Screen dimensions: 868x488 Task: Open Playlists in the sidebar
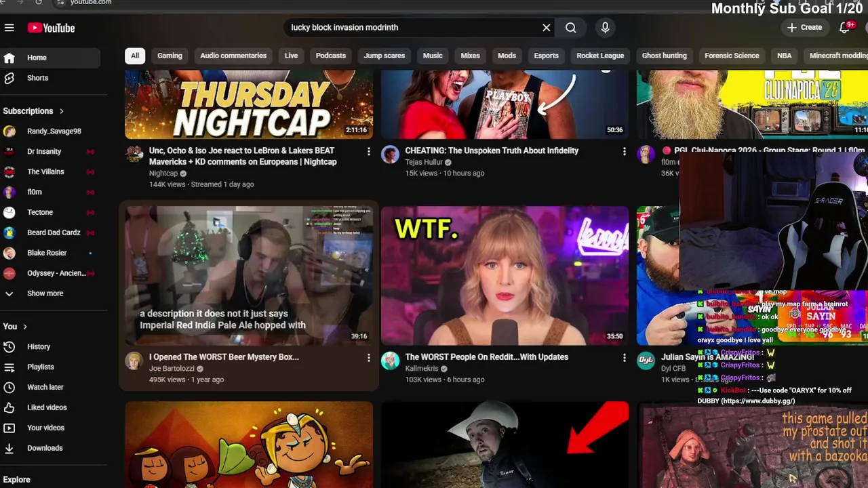coord(50,367)
